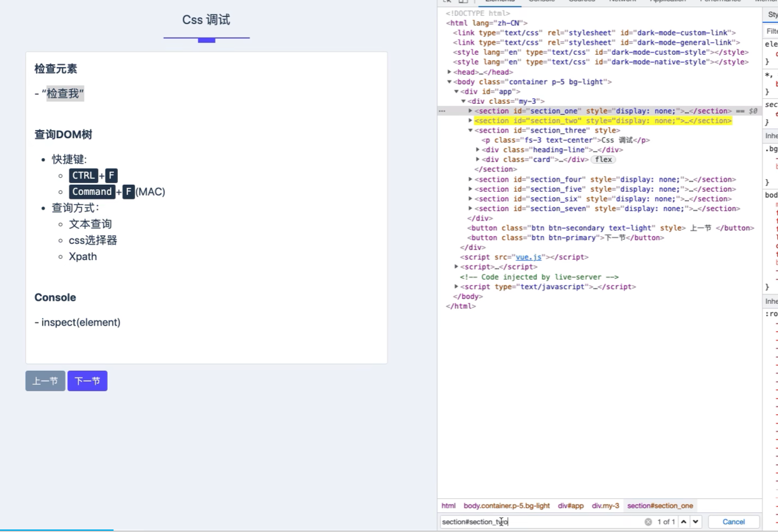Expand the heading-line div node
The width and height of the screenshot is (778, 532).
pos(477,150)
